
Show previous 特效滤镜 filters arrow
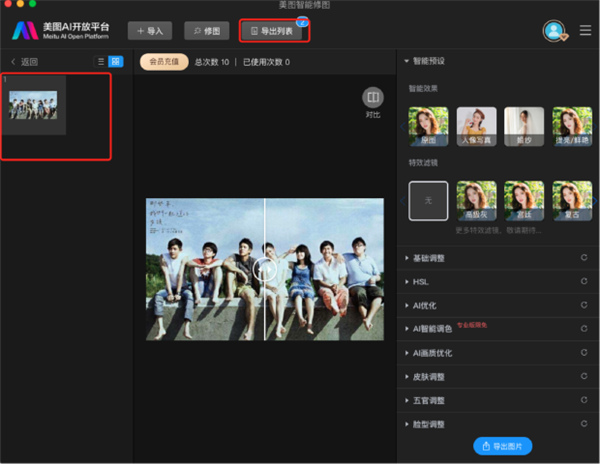pos(403,200)
